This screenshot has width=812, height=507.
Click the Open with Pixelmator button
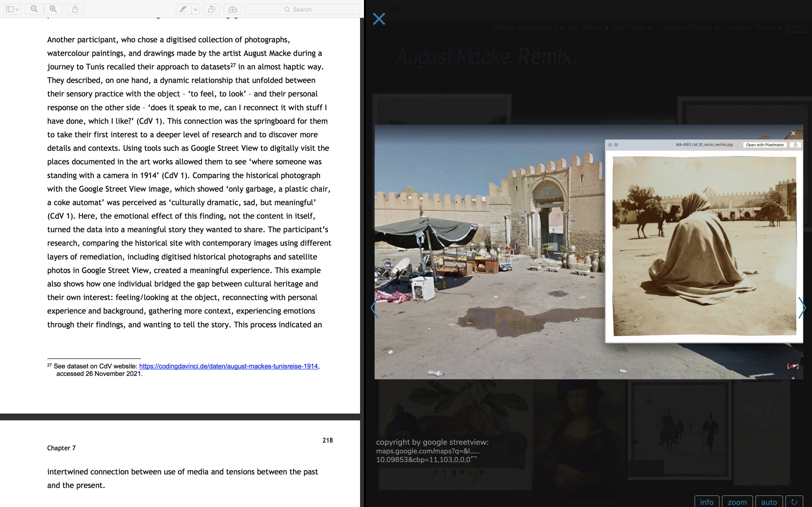click(765, 145)
